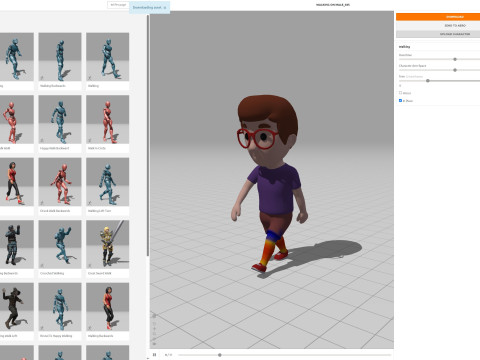This screenshot has width=480, height=360.
Task: Click the animation timeline scrubber handle
Action: click(x=220, y=355)
